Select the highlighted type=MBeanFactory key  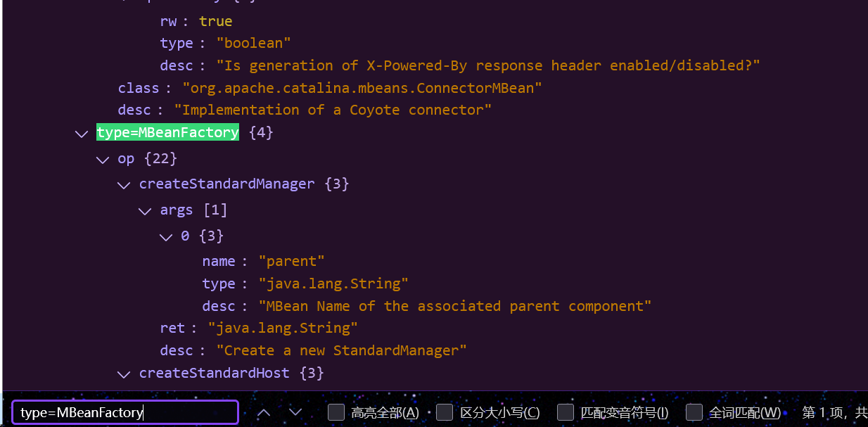[x=167, y=132]
